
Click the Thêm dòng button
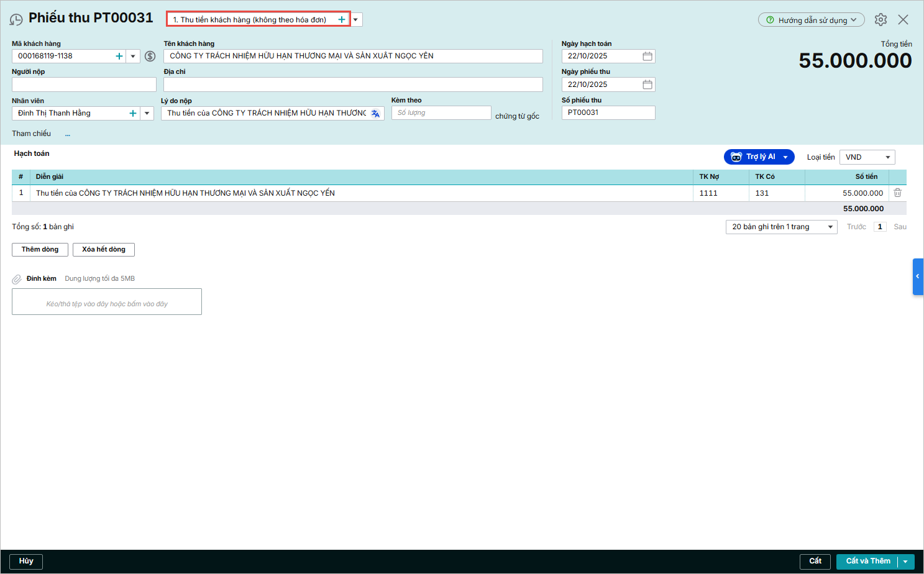point(40,250)
